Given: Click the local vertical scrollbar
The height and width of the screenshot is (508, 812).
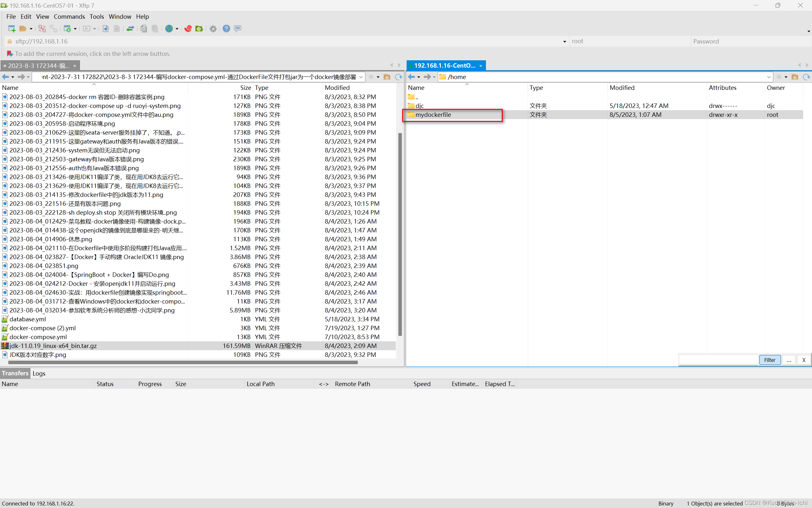Looking at the screenshot, I should [400, 234].
